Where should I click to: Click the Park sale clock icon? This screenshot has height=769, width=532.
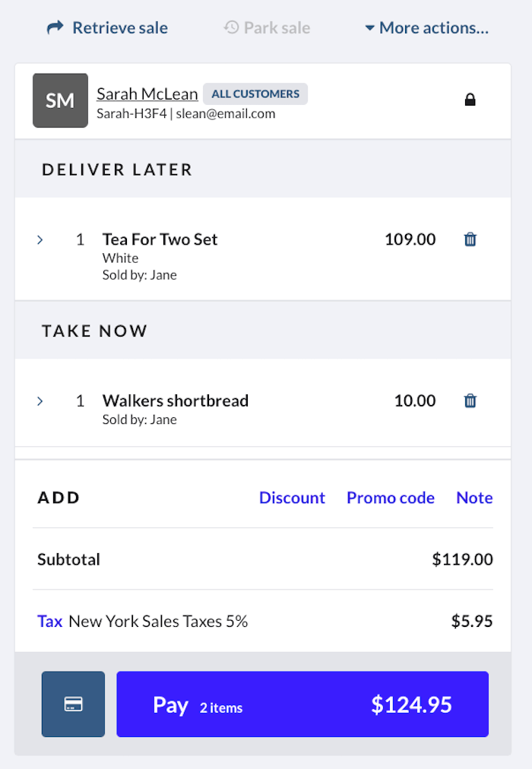coord(231,28)
